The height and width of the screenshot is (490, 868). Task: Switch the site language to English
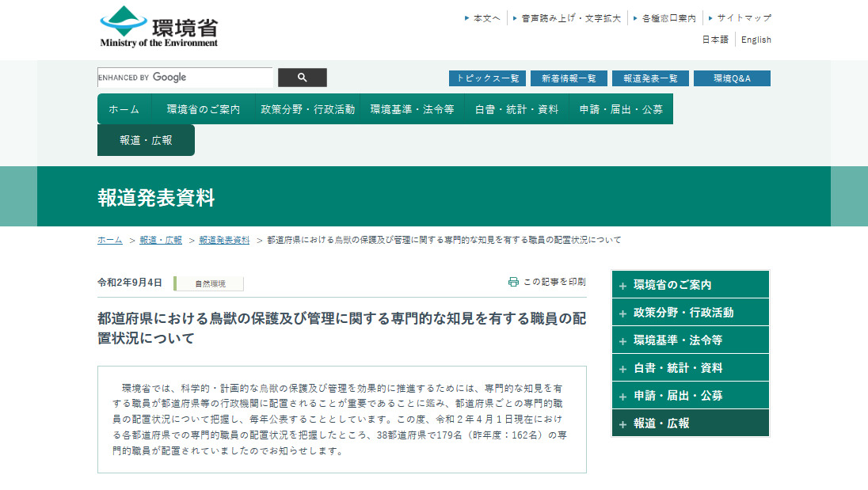coord(756,40)
